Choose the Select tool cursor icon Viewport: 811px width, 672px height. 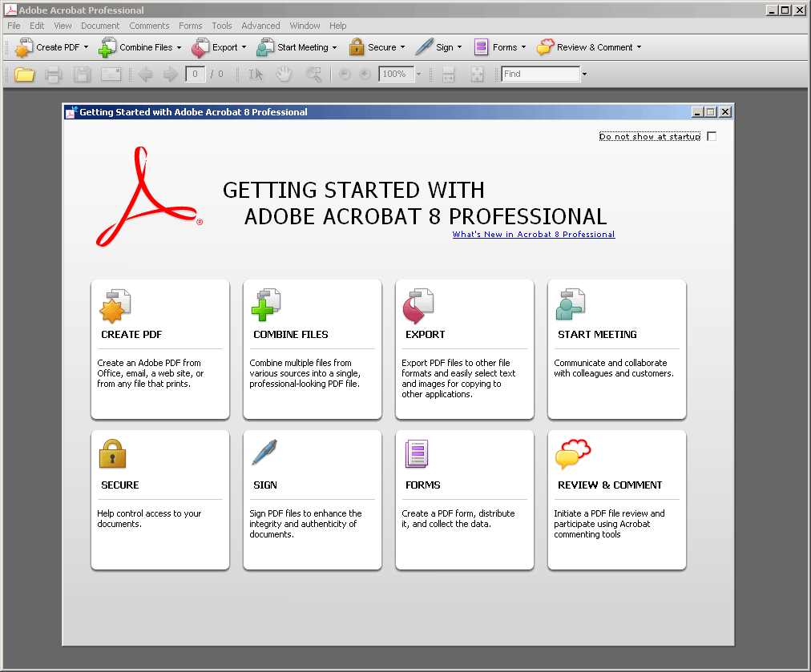[x=256, y=74]
